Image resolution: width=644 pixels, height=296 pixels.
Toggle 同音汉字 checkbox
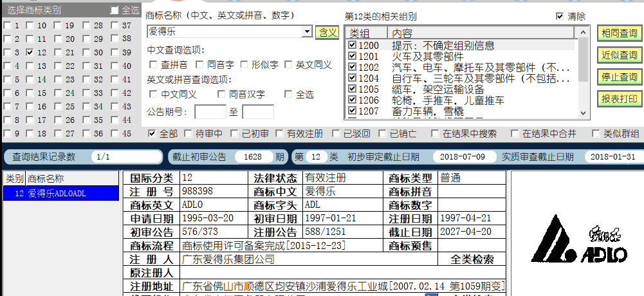click(x=222, y=95)
